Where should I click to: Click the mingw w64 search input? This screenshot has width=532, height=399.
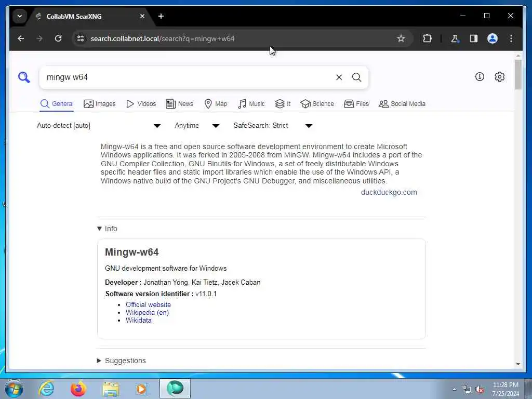188,77
